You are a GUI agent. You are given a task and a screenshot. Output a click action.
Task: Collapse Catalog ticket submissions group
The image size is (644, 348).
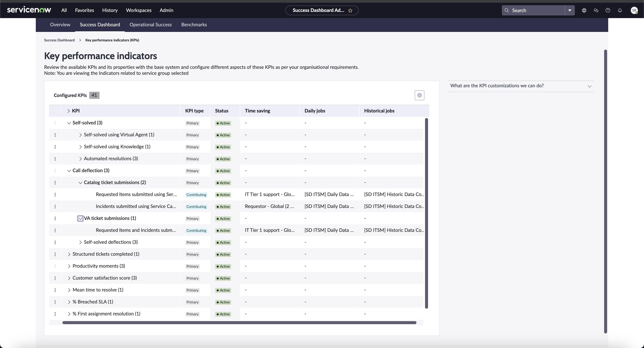pyautogui.click(x=80, y=183)
